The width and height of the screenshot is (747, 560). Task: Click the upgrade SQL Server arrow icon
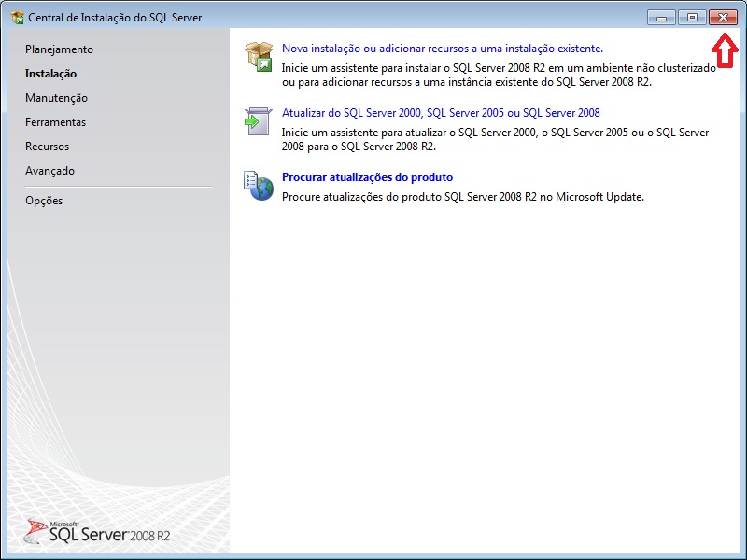[x=259, y=121]
